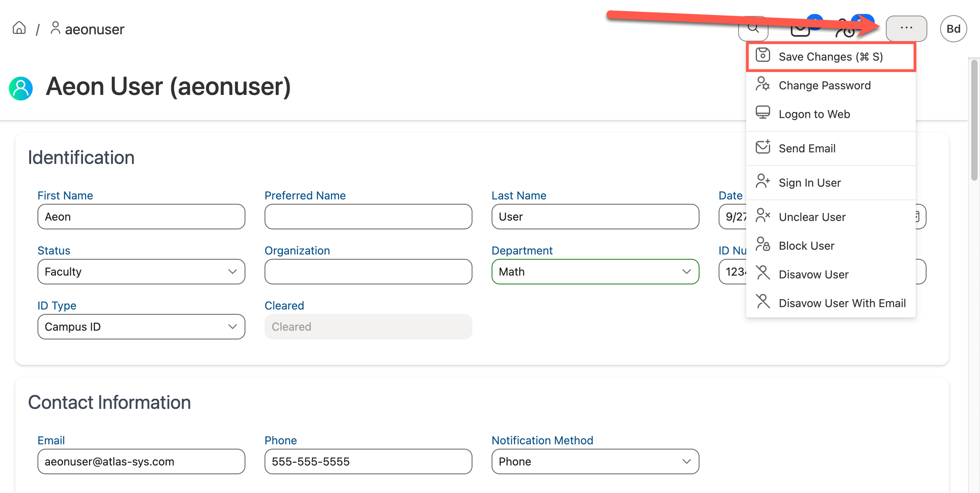Image resolution: width=980 pixels, height=493 pixels.
Task: Click the Aeon User profile avatar icon
Action: [21, 88]
